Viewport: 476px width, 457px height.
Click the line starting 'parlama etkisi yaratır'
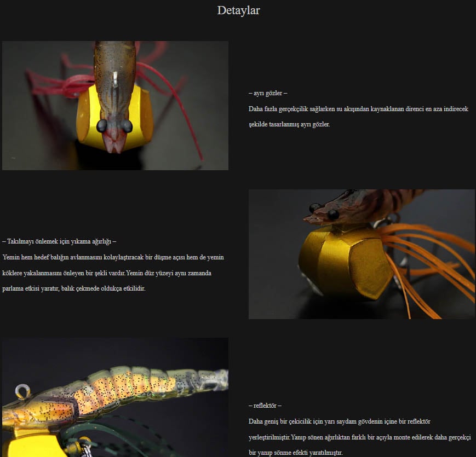tap(74, 288)
